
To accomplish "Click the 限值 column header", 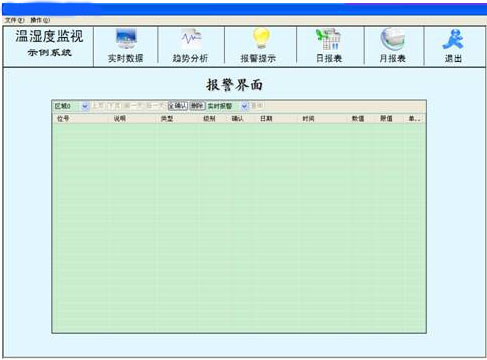I will pos(386,119).
